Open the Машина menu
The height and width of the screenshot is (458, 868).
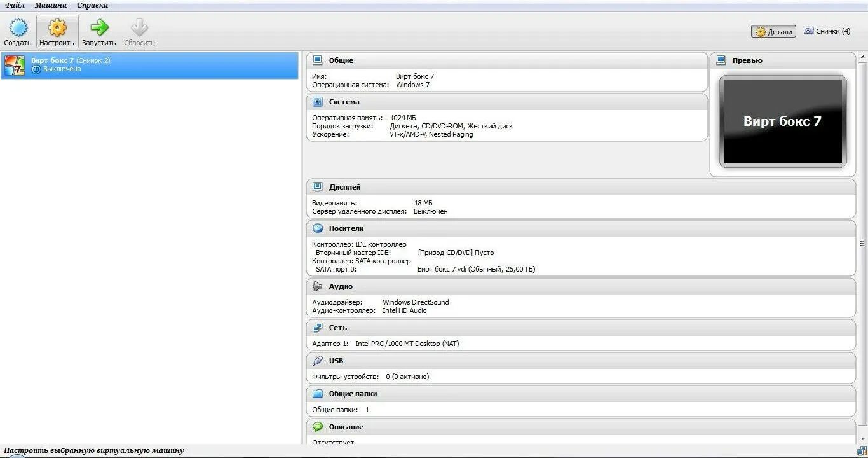51,5
